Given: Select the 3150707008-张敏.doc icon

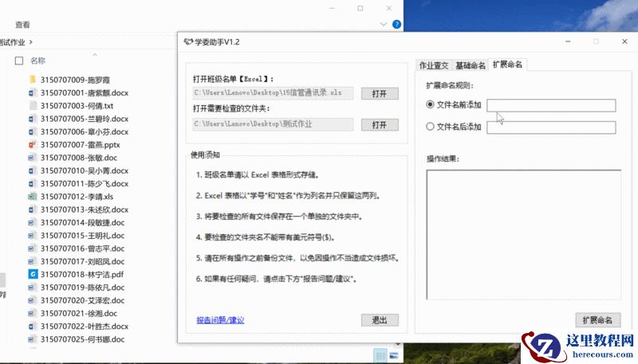Looking at the screenshot, I should [x=33, y=158].
